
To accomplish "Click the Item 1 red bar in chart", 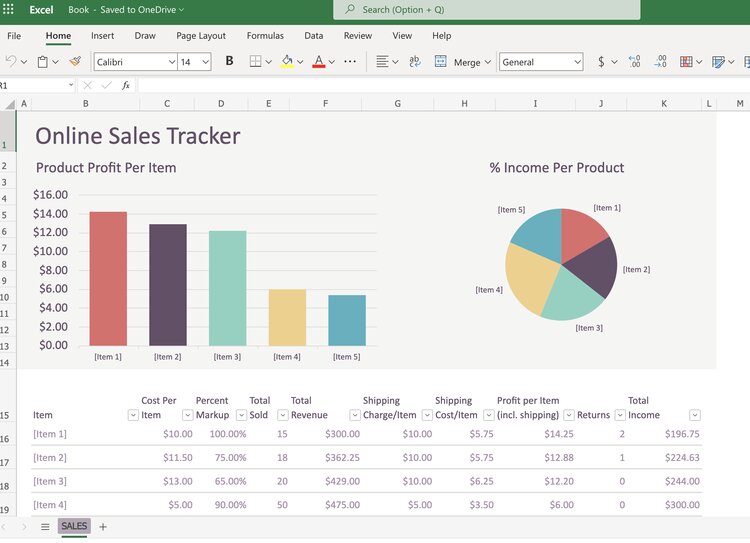I will point(108,278).
